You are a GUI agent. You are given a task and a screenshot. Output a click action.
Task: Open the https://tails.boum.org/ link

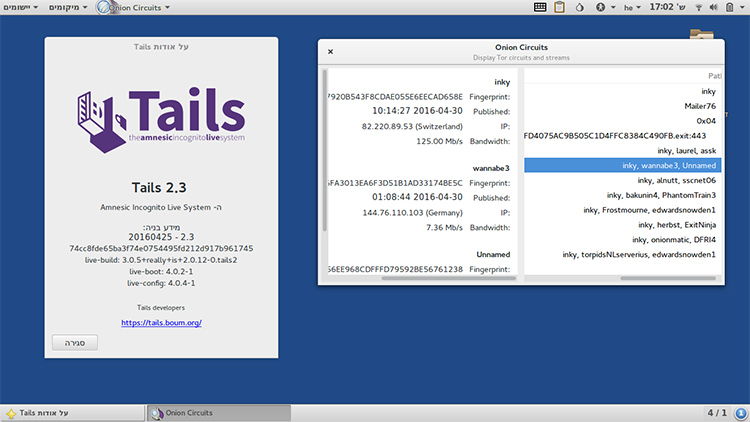(161, 323)
